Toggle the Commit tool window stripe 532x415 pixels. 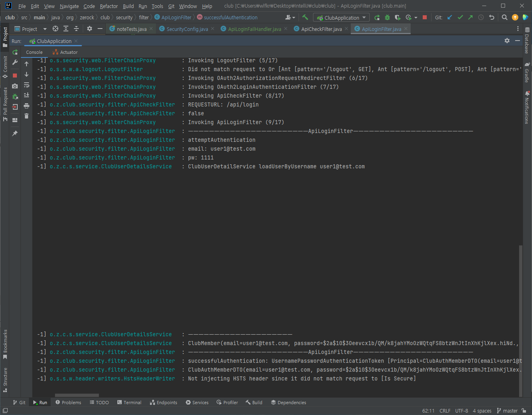coord(5,67)
